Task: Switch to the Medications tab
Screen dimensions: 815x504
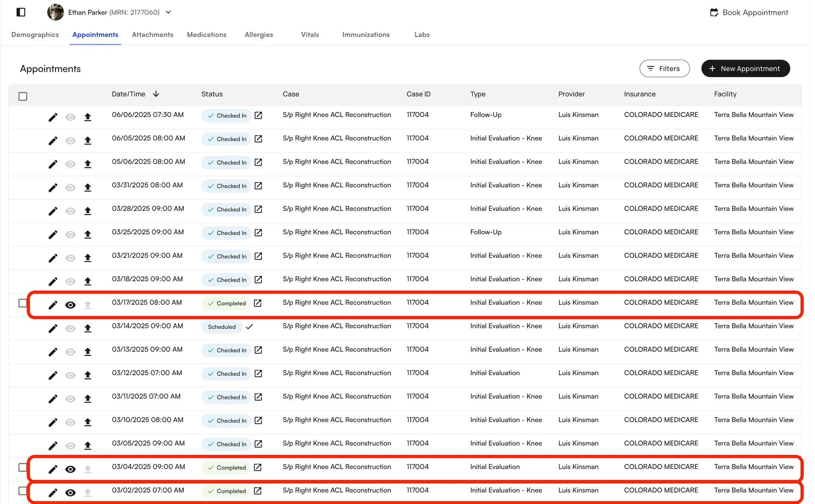Action: click(207, 35)
